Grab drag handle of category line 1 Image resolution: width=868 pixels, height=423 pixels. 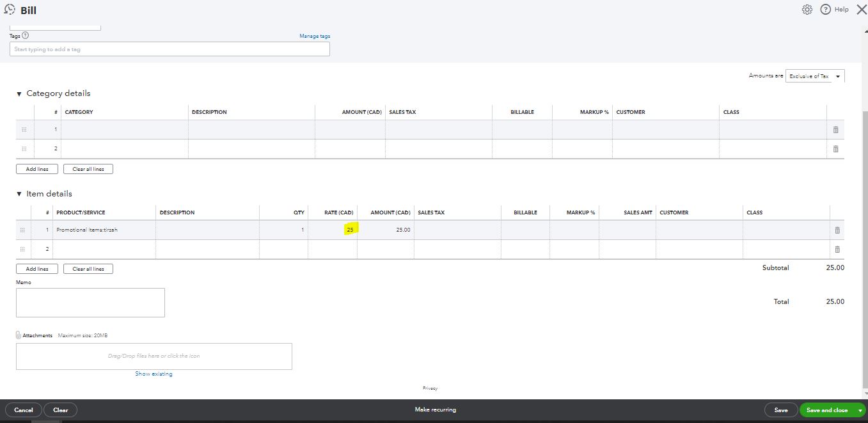click(24, 130)
